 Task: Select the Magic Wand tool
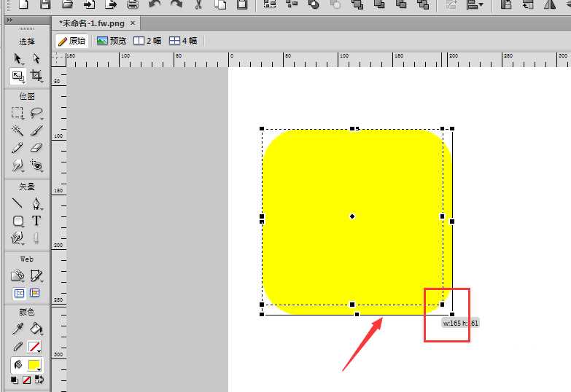point(18,130)
